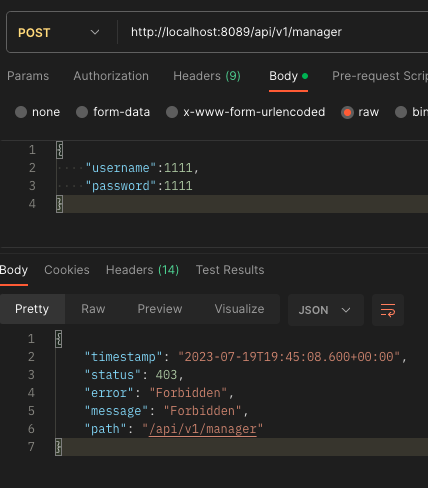428x488 pixels.
Task: Follow the /api/v1/manager path link
Action: point(203,429)
